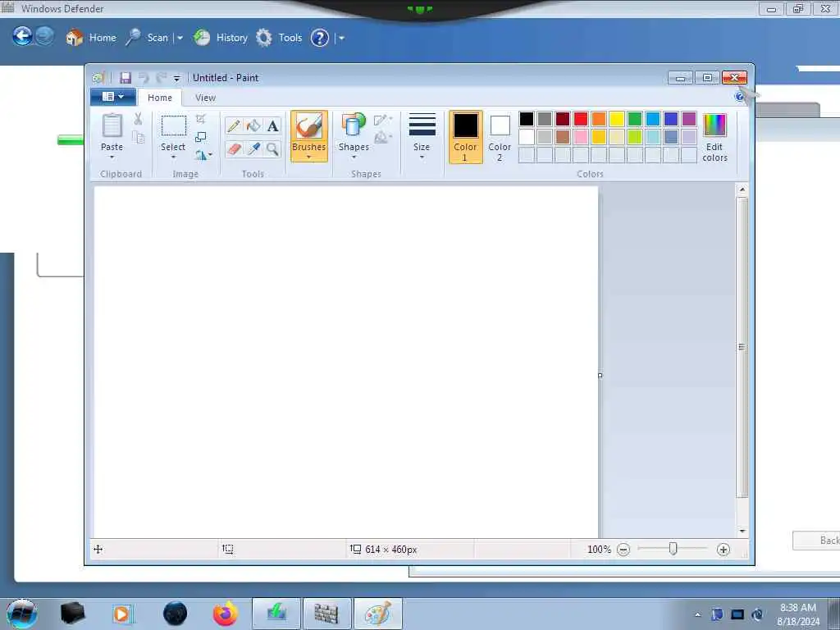
Task: Click the Copy icon in Clipboard group
Action: 138,138
